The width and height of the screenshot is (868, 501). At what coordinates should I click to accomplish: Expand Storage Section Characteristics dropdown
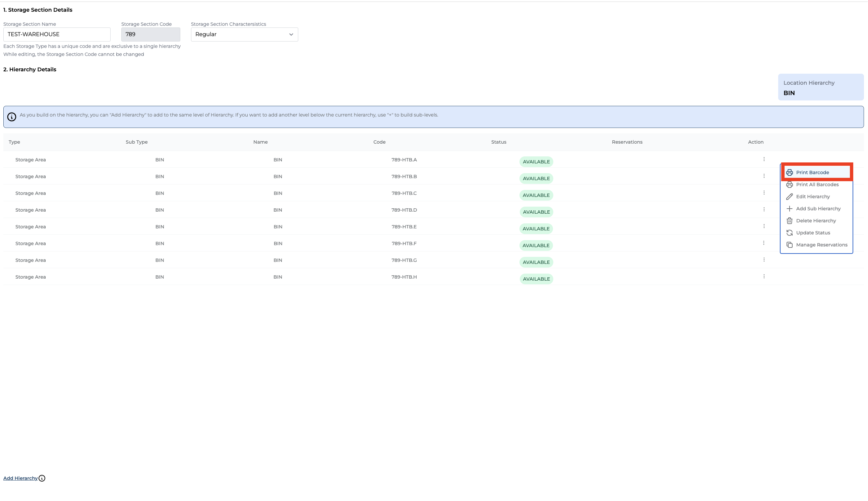(x=244, y=34)
